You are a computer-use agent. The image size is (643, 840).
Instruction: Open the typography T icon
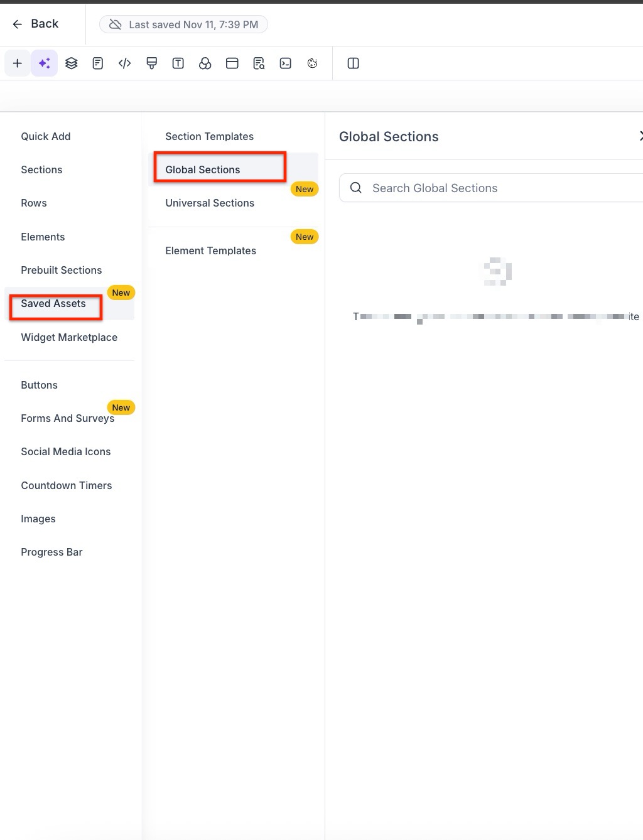[x=178, y=63]
